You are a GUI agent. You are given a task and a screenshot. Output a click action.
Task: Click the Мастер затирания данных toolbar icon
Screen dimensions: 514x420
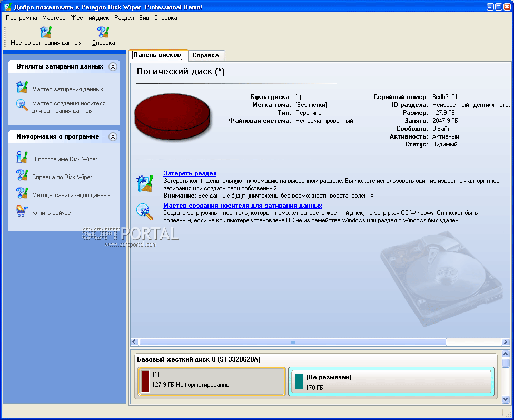(46, 32)
